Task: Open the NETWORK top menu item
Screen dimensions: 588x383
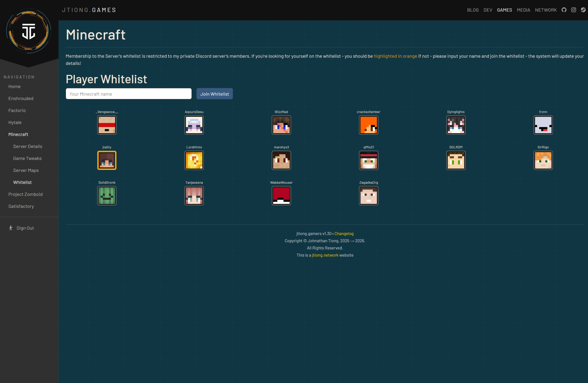Action: coord(546,10)
